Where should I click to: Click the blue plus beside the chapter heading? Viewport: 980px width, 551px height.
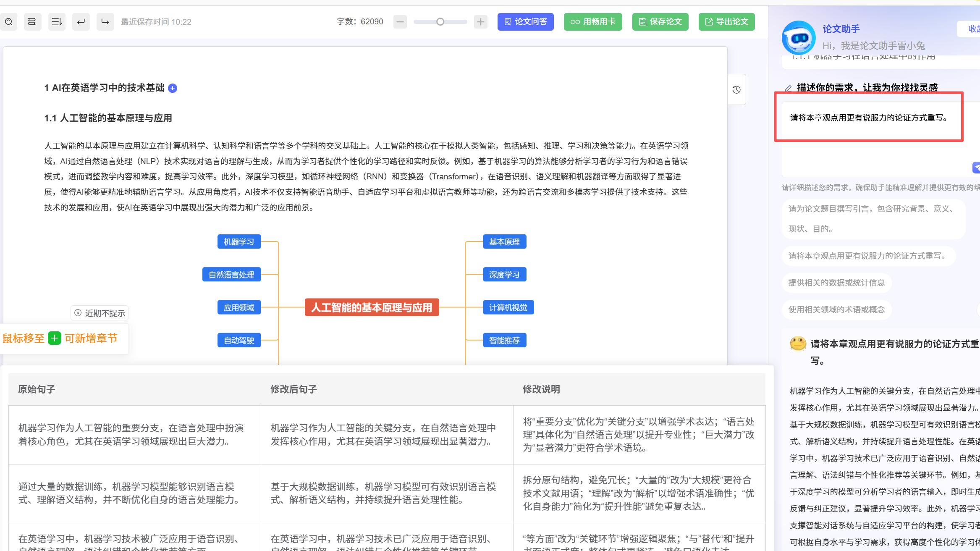[172, 88]
